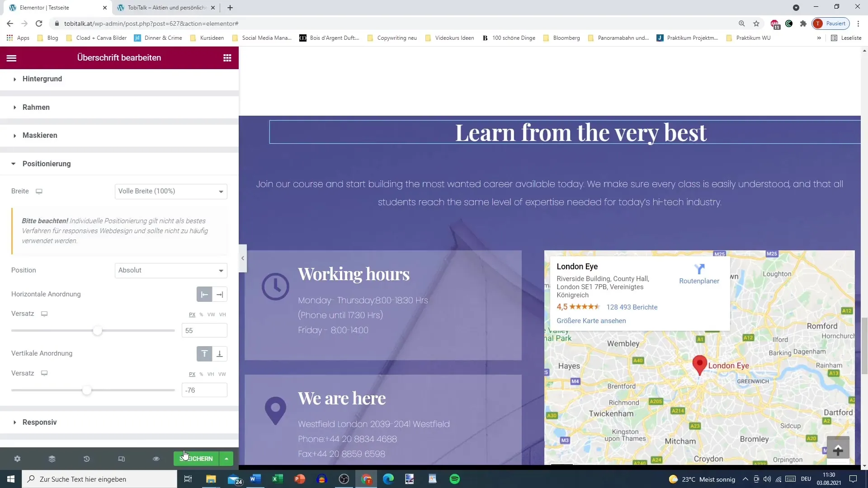Select the Working hours heading
The height and width of the screenshot is (488, 868).
354,274
